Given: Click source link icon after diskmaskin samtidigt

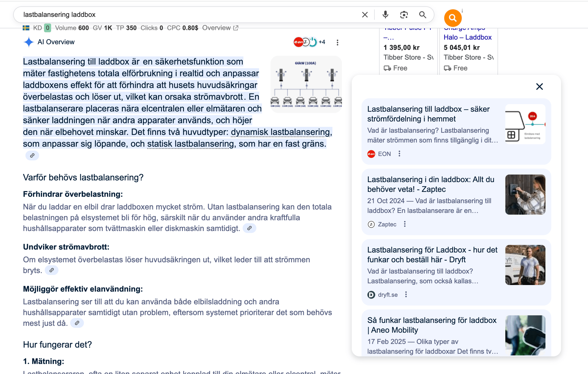Looking at the screenshot, I should pos(249,228).
